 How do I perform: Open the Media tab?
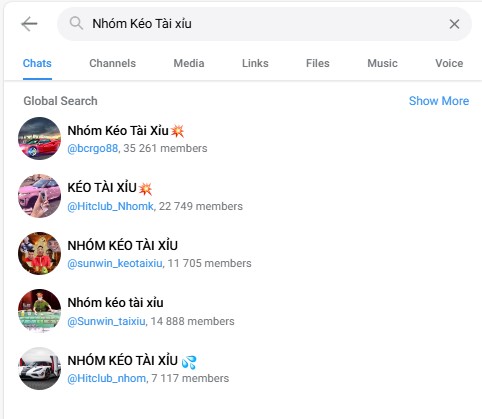(x=189, y=63)
